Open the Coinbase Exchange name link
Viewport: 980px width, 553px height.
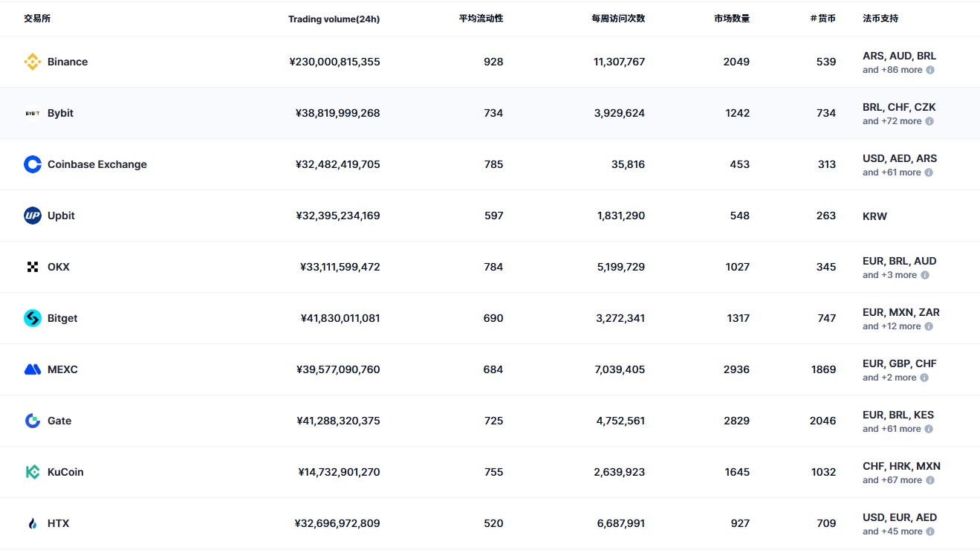97,164
